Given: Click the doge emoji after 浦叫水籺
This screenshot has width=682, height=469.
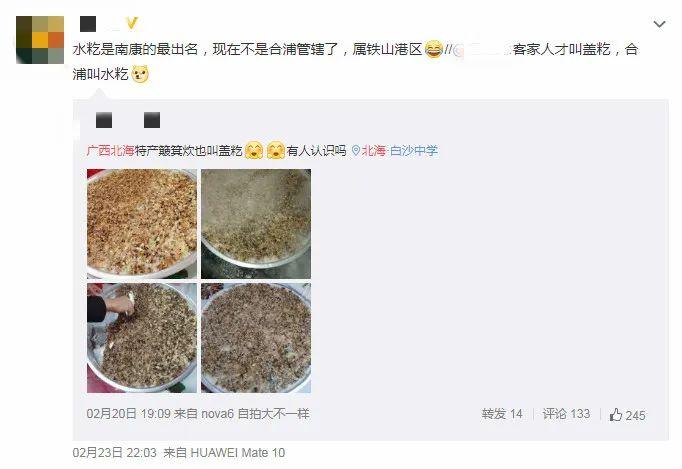Looking at the screenshot, I should coord(140,74).
